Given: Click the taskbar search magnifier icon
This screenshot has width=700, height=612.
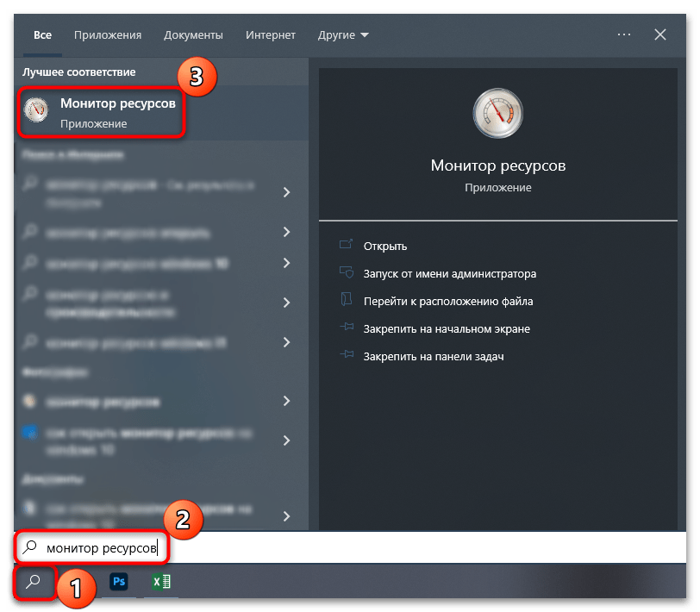Looking at the screenshot, I should click(x=34, y=582).
